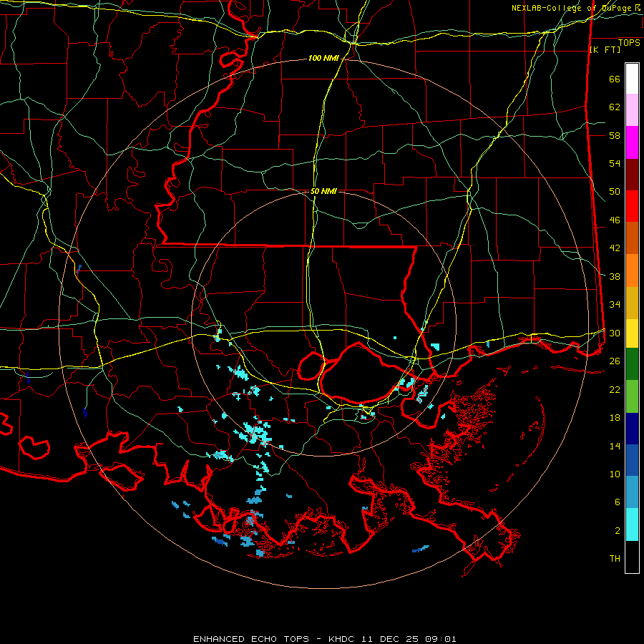Click the legend value label '42'
The width and height of the screenshot is (644, 644).
point(615,248)
